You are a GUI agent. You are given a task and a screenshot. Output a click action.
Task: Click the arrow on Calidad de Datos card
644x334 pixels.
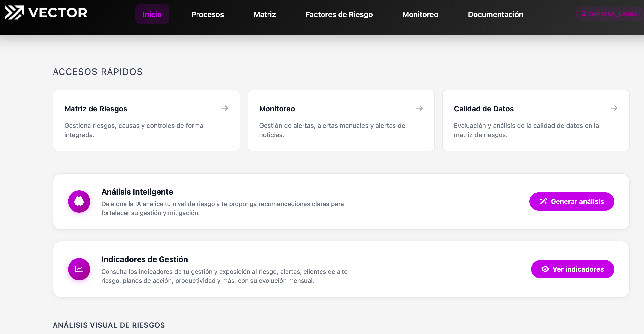614,108
